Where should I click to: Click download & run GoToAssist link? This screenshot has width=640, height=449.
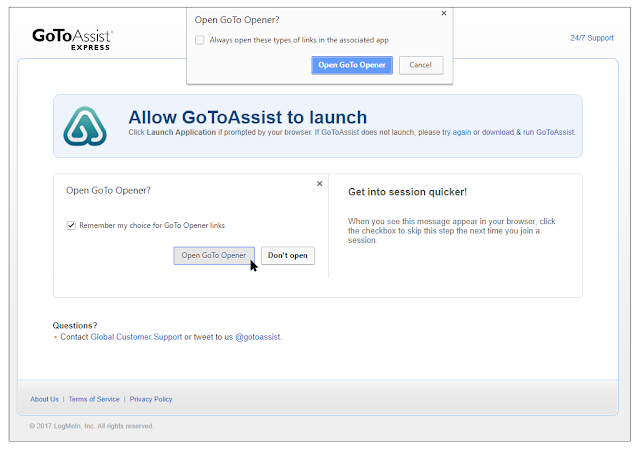pos(528,132)
